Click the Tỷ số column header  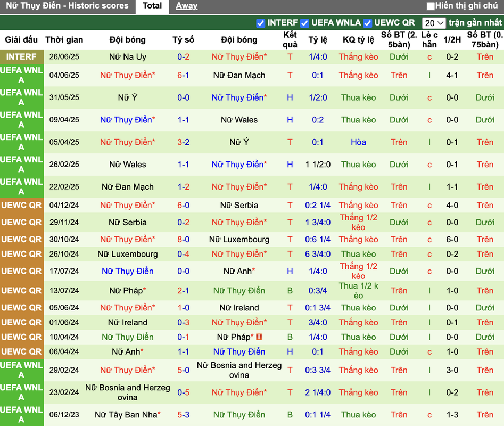pyautogui.click(x=183, y=40)
